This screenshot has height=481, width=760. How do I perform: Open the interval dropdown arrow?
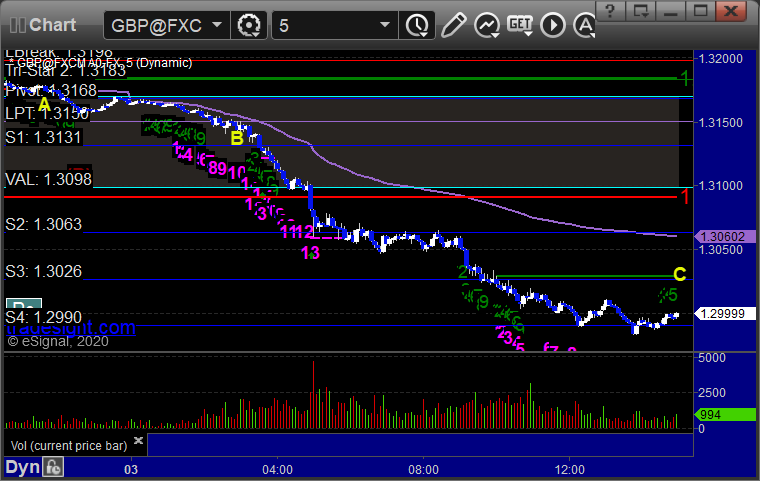click(385, 24)
